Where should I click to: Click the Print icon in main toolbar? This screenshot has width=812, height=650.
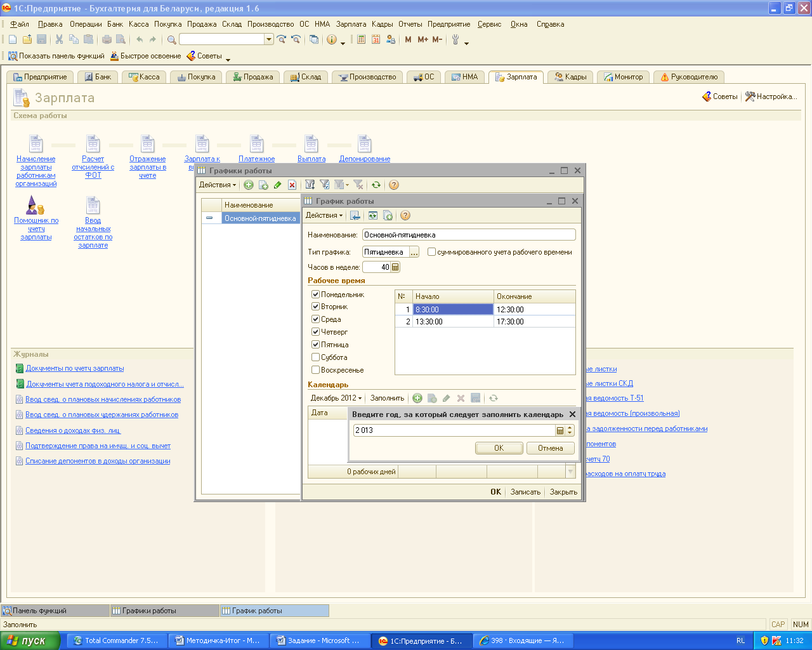[107, 39]
